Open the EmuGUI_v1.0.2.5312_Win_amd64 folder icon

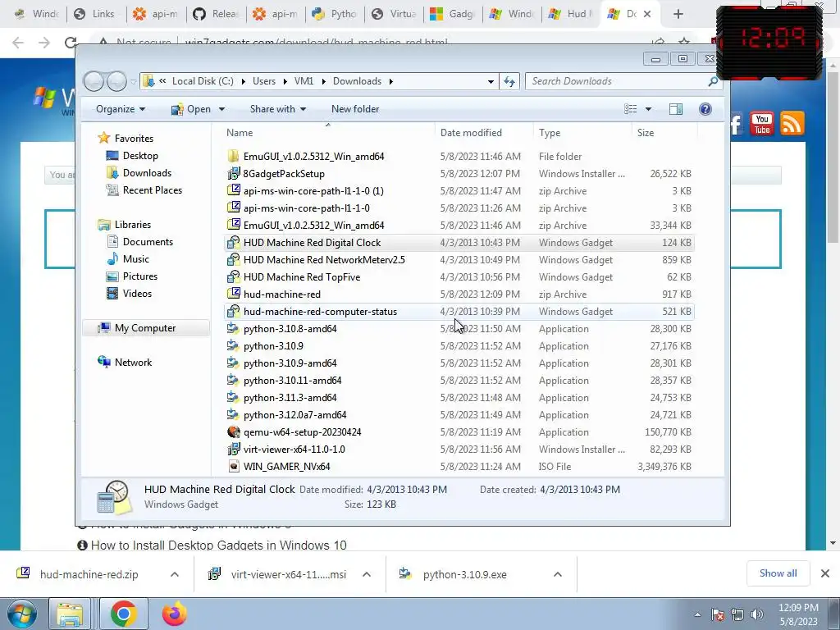(233, 157)
